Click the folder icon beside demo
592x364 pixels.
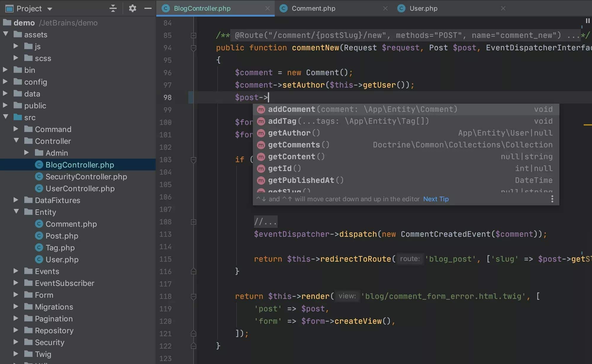coord(6,22)
